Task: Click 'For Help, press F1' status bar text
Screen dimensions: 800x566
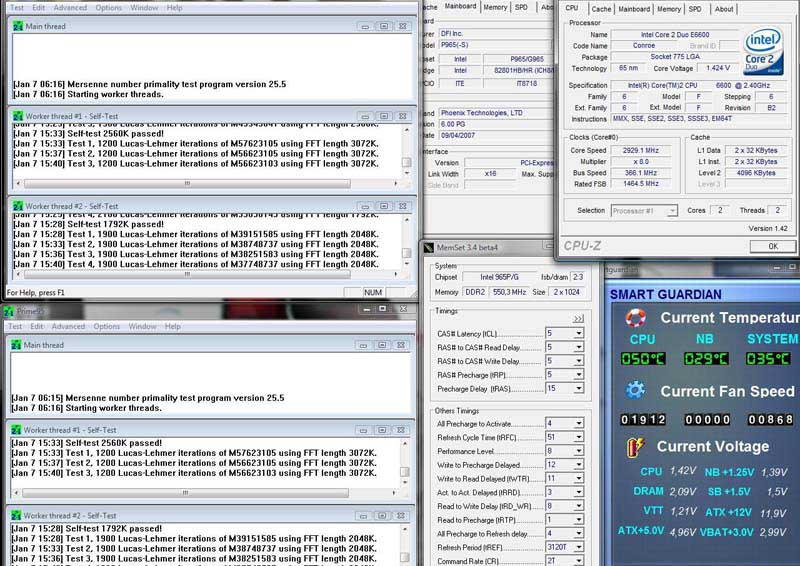Action: pos(35,293)
